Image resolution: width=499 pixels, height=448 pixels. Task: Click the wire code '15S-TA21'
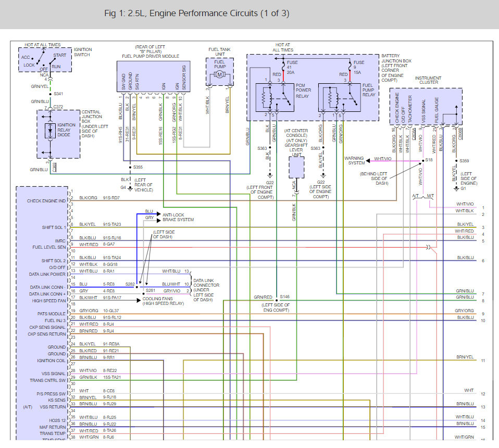pos(111,377)
